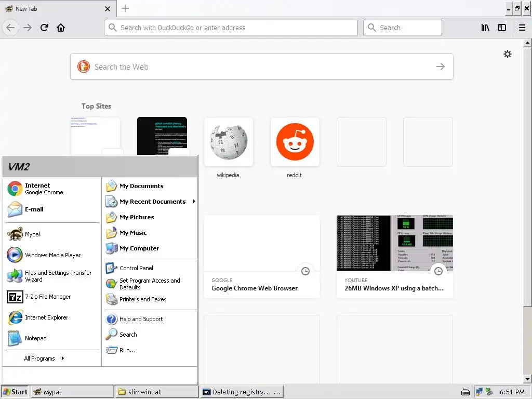Click the Top Sites heading

pyautogui.click(x=96, y=106)
